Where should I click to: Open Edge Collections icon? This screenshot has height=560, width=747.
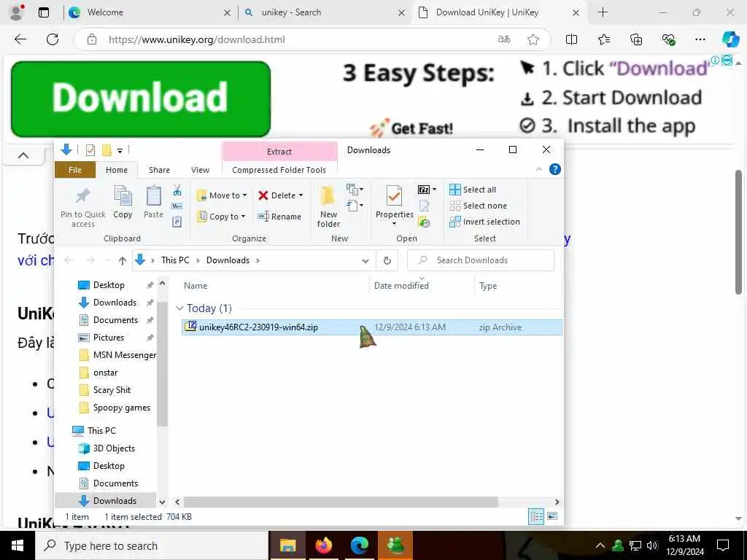636,39
